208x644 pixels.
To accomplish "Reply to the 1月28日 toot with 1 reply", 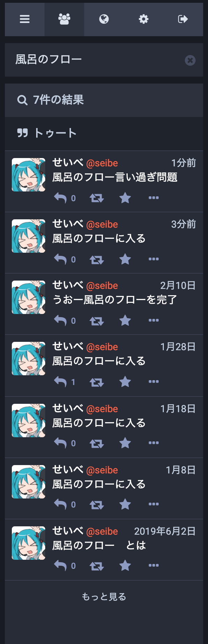I will (61, 382).
